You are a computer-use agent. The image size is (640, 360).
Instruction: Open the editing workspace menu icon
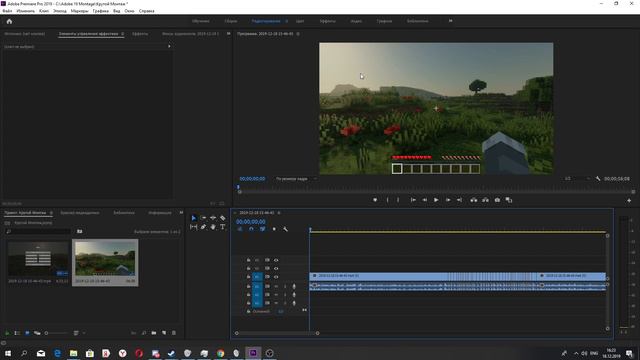(x=287, y=21)
